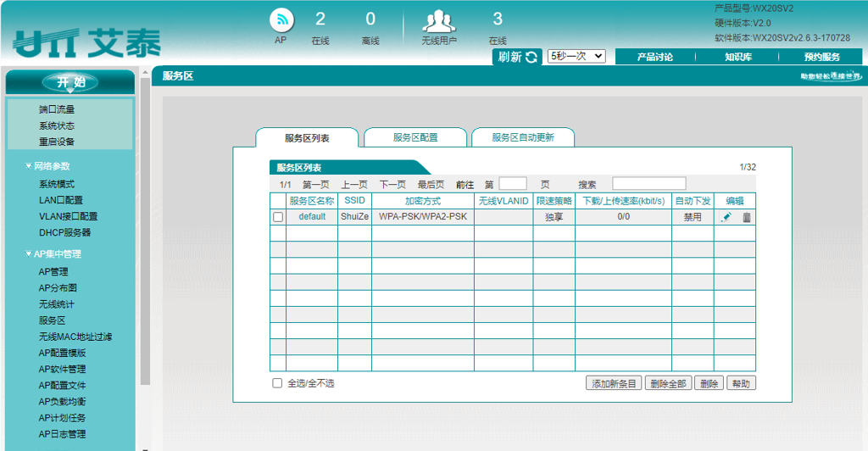Toggle the 全选/全不选 checkbox
Image resolution: width=868 pixels, height=451 pixels.
point(277,383)
